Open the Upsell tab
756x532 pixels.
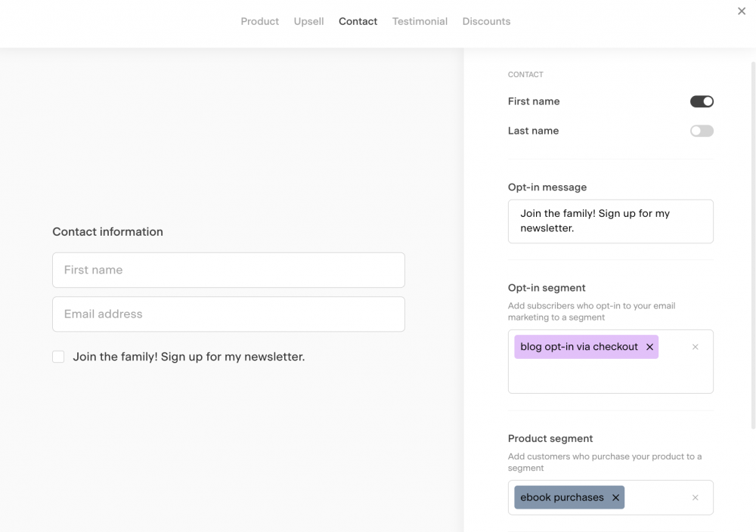coord(308,21)
